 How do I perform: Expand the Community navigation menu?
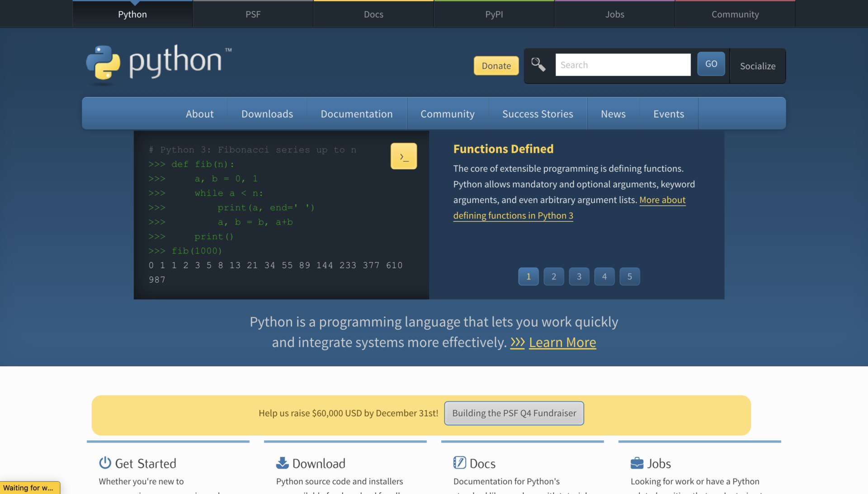pos(448,113)
